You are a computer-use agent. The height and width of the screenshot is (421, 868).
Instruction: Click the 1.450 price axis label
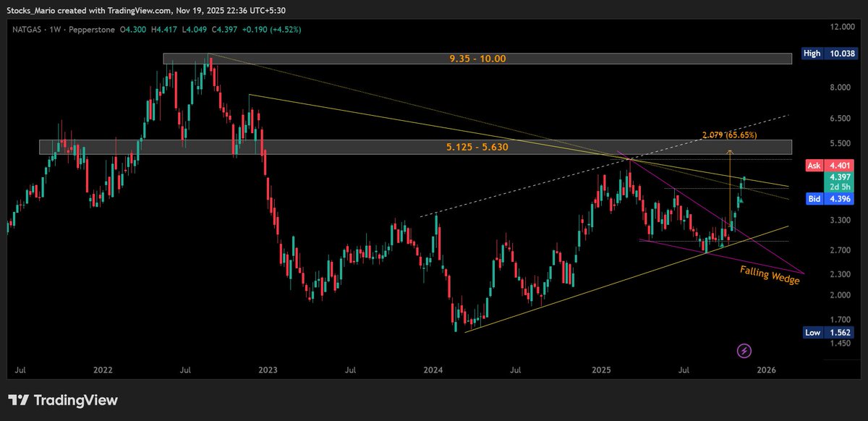841,344
